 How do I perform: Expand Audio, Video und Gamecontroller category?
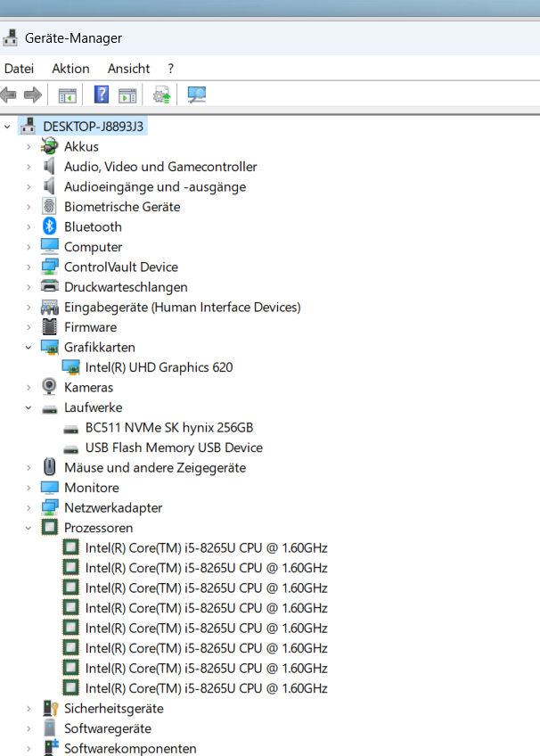pos(29,167)
